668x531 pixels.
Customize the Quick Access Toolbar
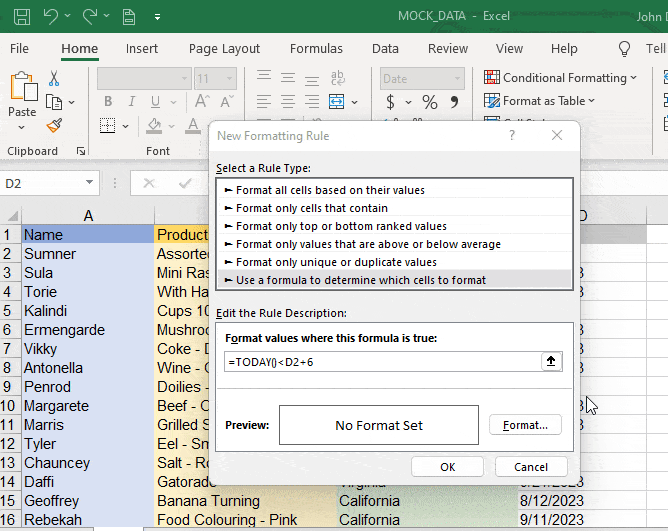[157, 17]
